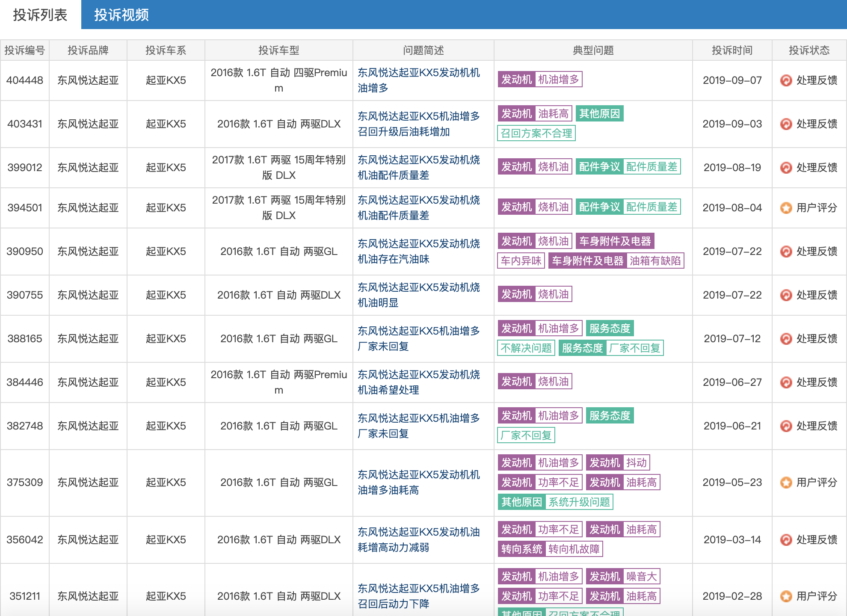Screen dimensions: 847x616
Task: Click the 服务态度 tag in row 388165 top line
Action: click(610, 329)
